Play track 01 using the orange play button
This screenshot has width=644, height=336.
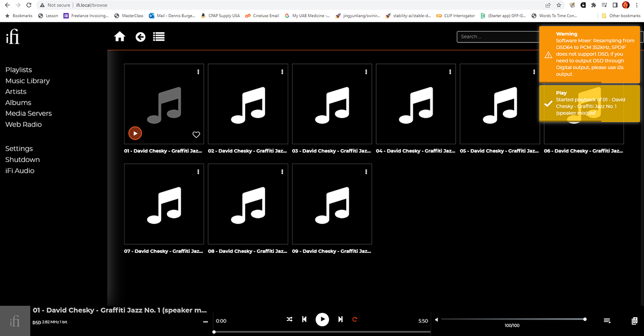click(135, 133)
